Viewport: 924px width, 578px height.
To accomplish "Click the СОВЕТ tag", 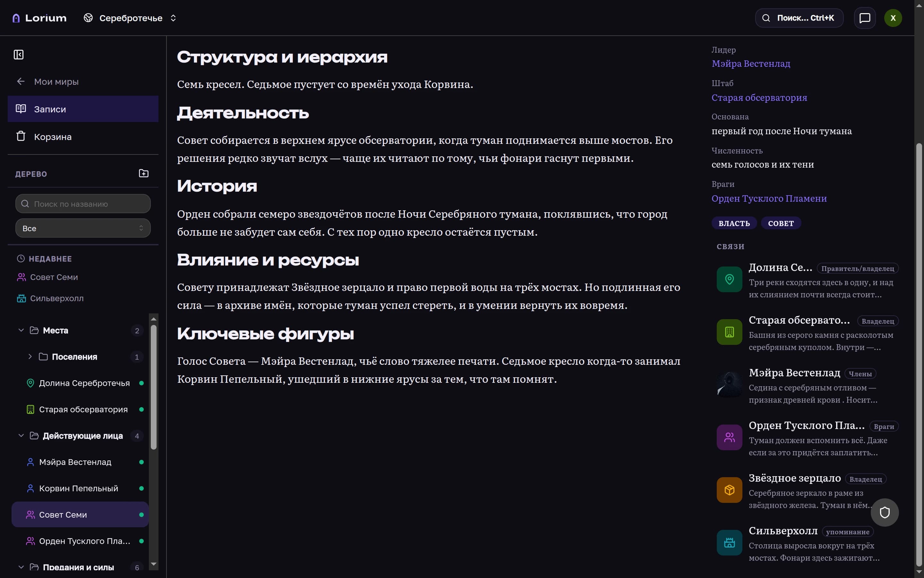I will coord(781,223).
